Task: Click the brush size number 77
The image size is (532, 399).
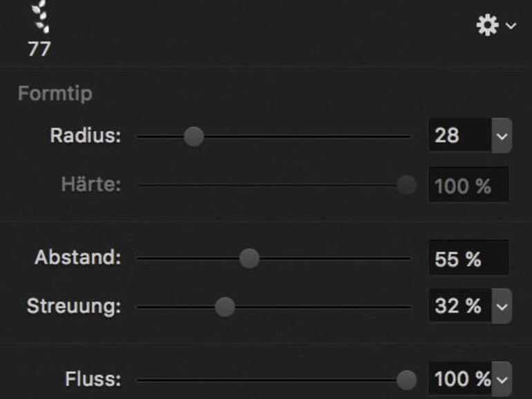Action: click(x=39, y=50)
